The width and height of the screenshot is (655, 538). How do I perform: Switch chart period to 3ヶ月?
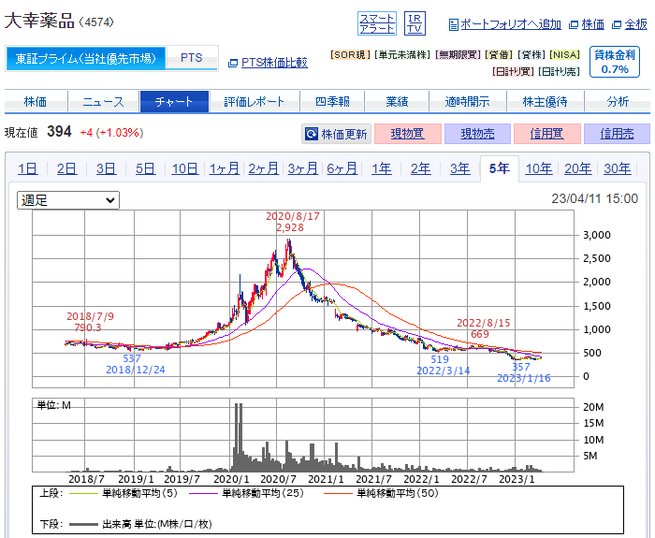point(303,169)
